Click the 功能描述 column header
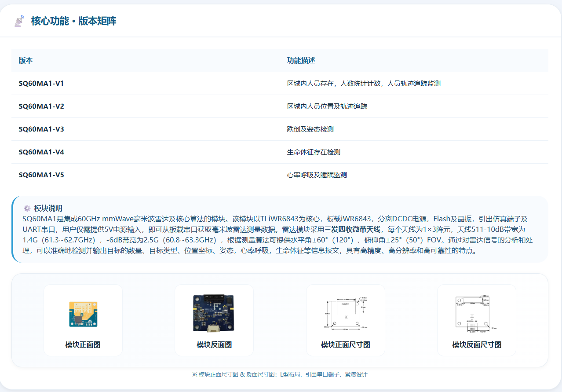 tap(301, 61)
